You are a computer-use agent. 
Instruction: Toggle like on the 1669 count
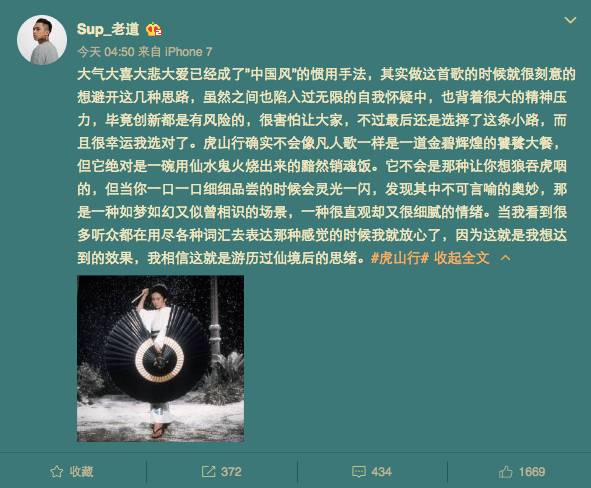(x=532, y=472)
